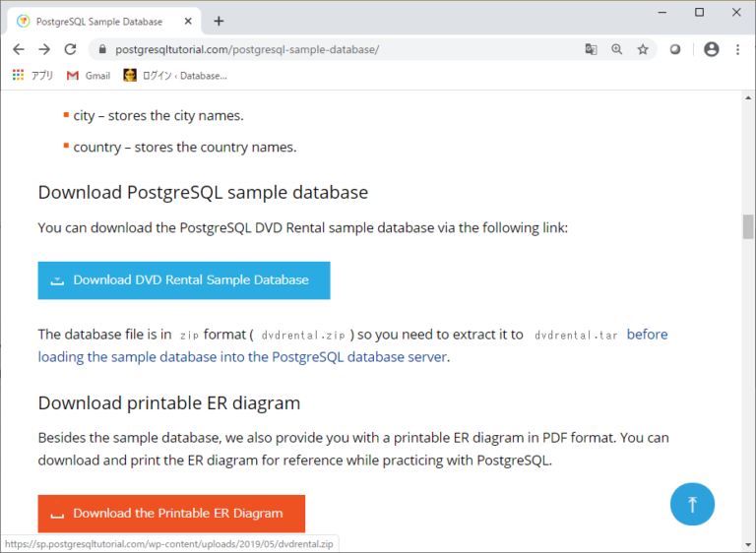Click 'city – stores the city names.' item

click(158, 116)
